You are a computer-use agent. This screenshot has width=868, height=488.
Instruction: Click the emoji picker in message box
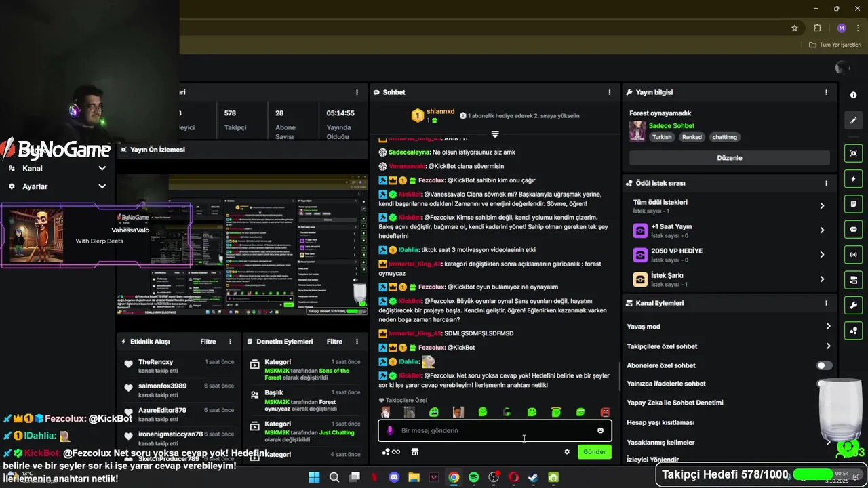click(600, 430)
